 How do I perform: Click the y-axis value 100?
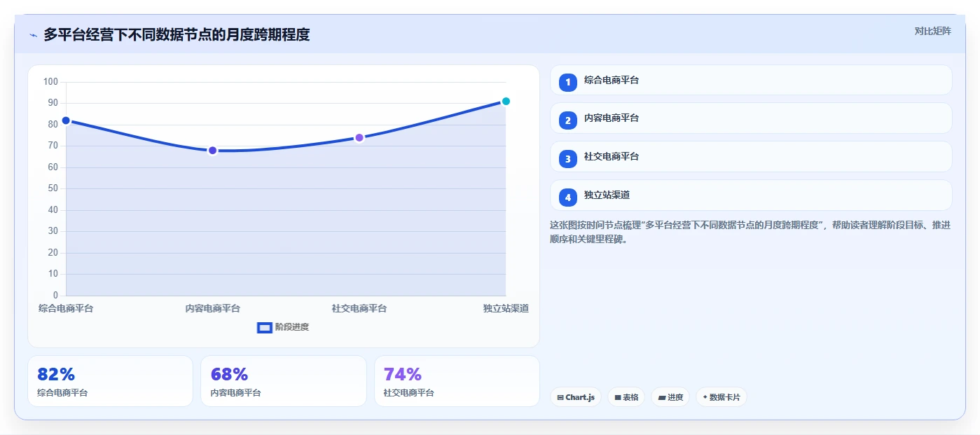[50, 82]
